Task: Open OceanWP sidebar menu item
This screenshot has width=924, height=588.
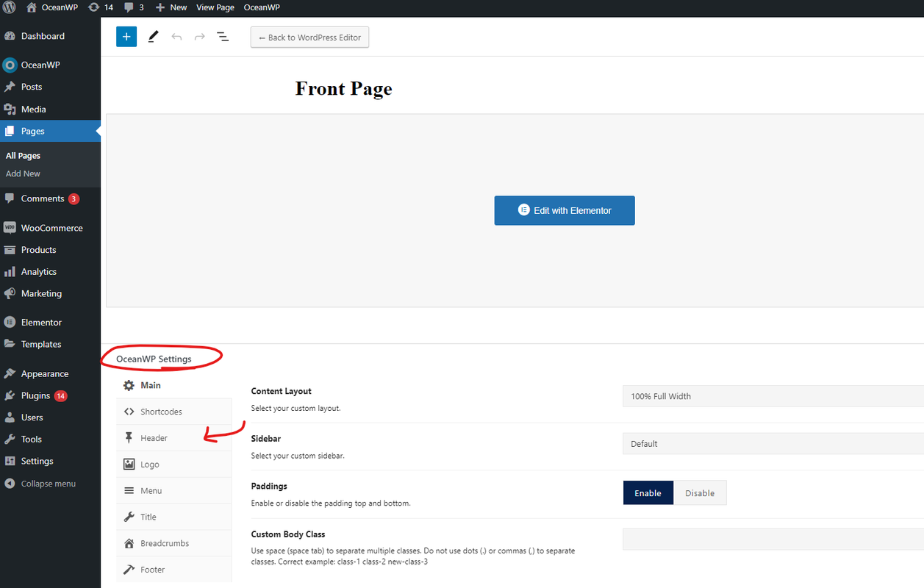Action: coord(50,65)
